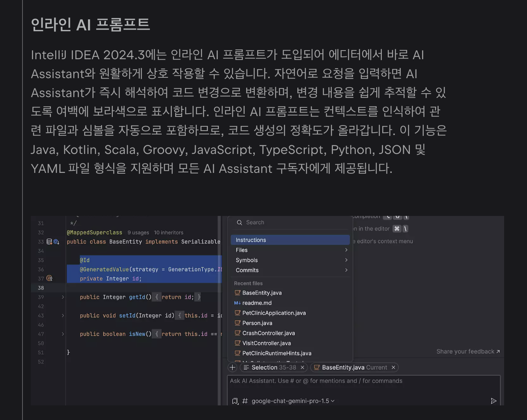
Task: Select VisitController.java from recent files
Action: (x=290, y=343)
